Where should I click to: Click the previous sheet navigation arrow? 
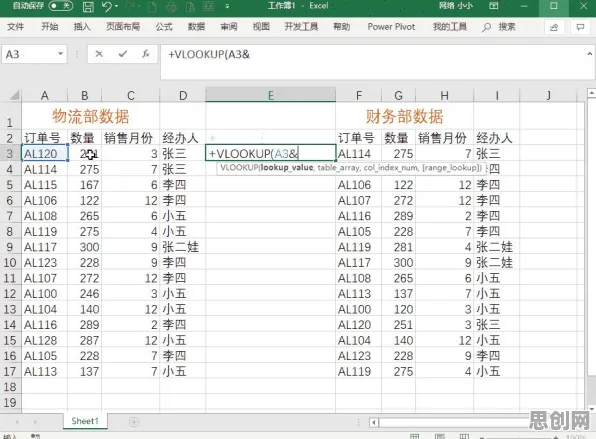(x=17, y=422)
